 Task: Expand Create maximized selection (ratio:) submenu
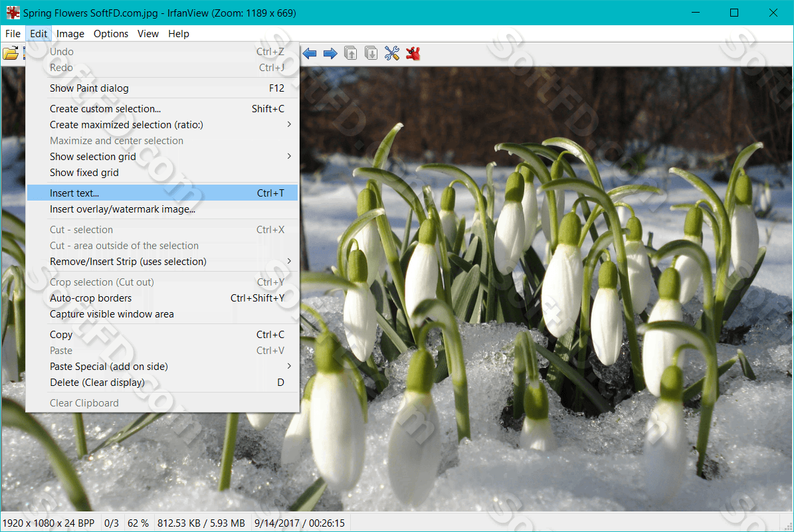[163, 124]
